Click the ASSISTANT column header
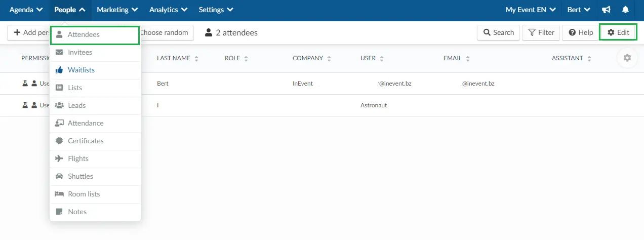The height and width of the screenshot is (240, 644). click(568, 58)
